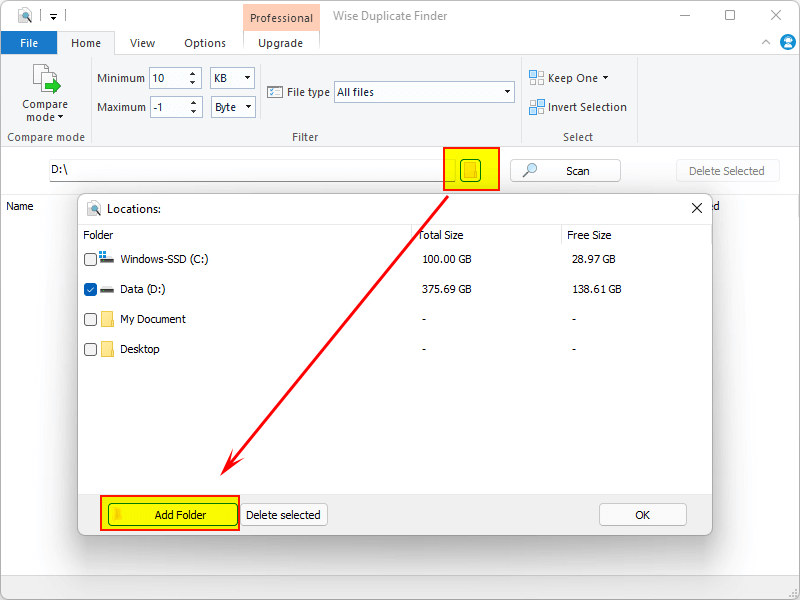
Task: Select the Windows-SSD (C:) row label
Action: 164,259
